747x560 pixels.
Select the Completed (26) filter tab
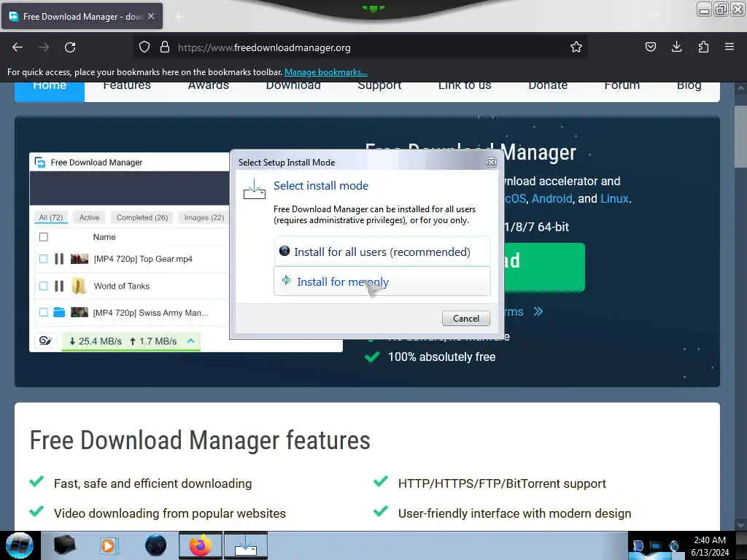click(142, 217)
